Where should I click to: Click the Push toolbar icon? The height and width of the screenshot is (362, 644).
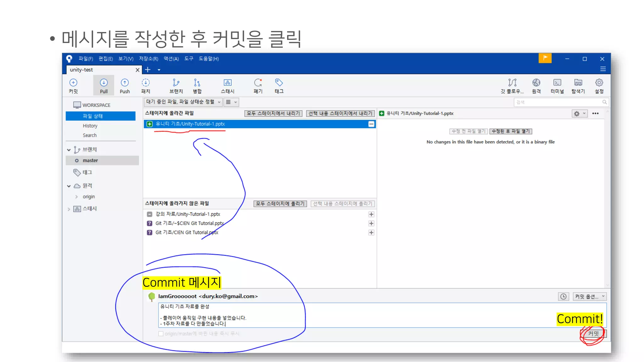click(125, 86)
